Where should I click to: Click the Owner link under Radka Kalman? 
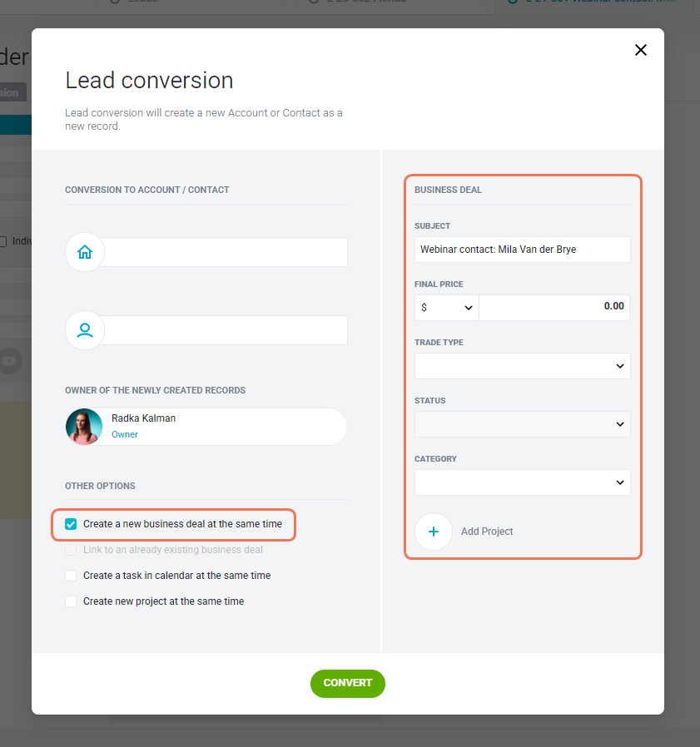click(x=125, y=434)
